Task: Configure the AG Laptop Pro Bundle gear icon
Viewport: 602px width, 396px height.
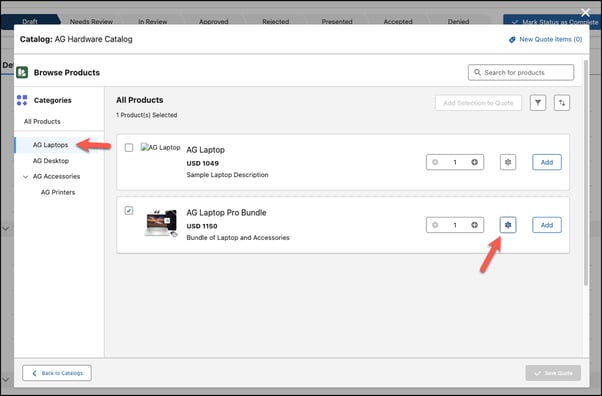Action: pyautogui.click(x=508, y=225)
